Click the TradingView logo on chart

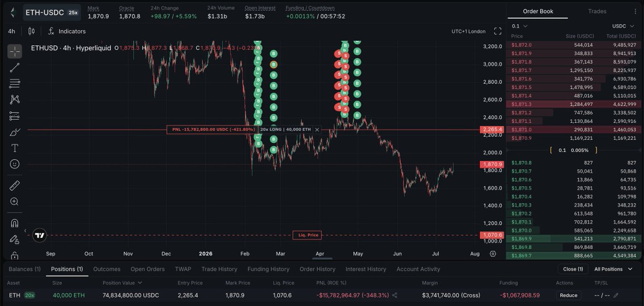point(39,235)
